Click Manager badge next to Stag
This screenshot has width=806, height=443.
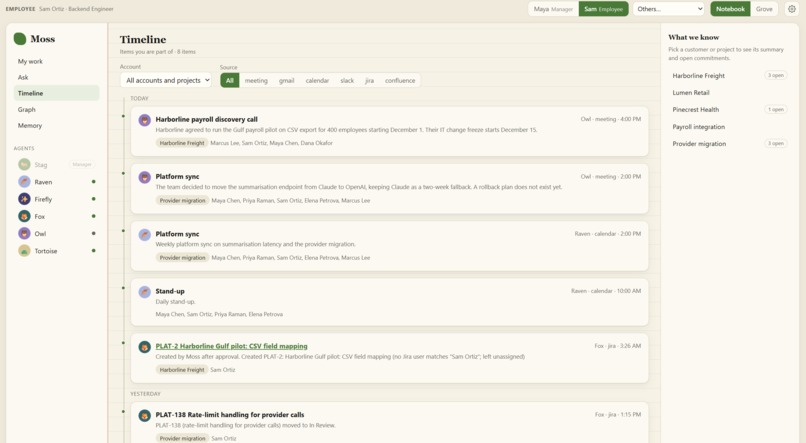(x=82, y=164)
